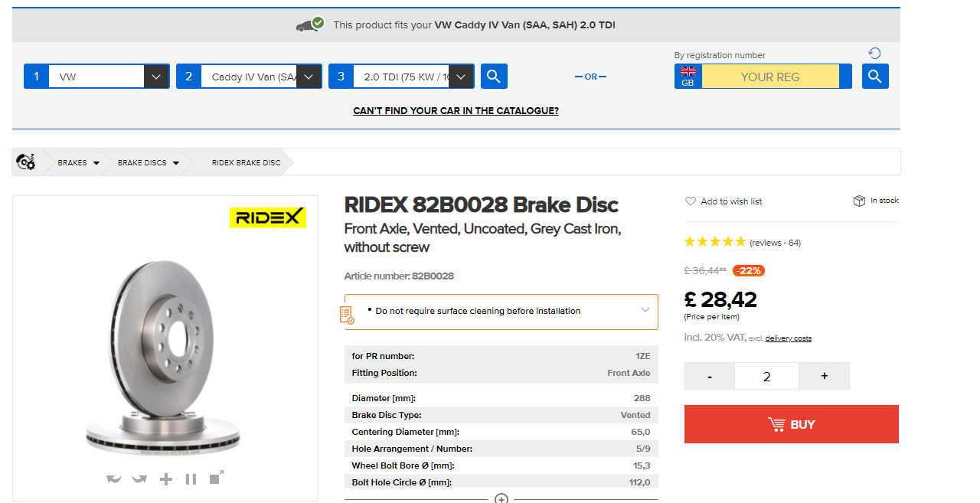Expand the surface cleaning info box
This screenshot has height=503, width=980.
[x=645, y=310]
